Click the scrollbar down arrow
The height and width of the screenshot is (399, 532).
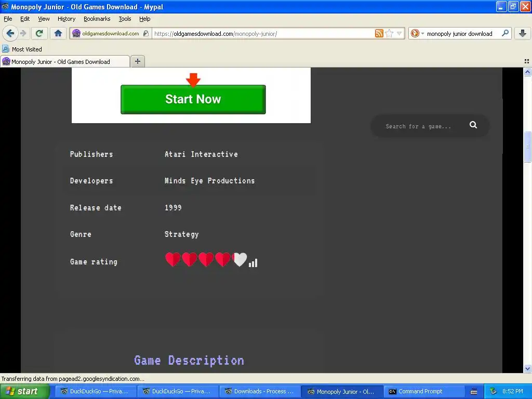527,368
